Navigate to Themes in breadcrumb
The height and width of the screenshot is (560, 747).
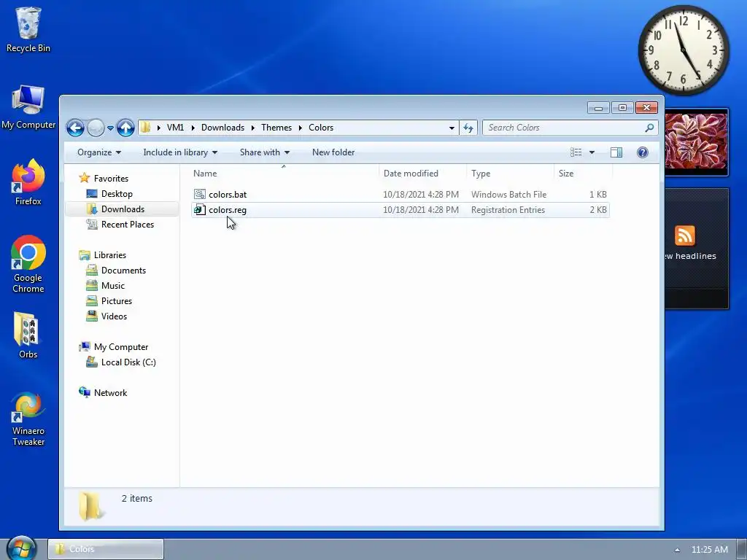coord(276,128)
